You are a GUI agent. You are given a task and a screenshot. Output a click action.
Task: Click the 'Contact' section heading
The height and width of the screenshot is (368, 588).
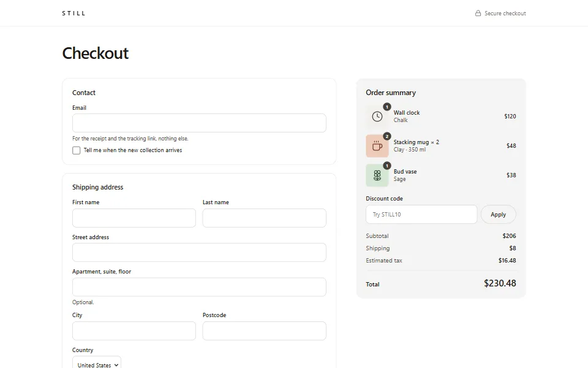click(x=84, y=93)
